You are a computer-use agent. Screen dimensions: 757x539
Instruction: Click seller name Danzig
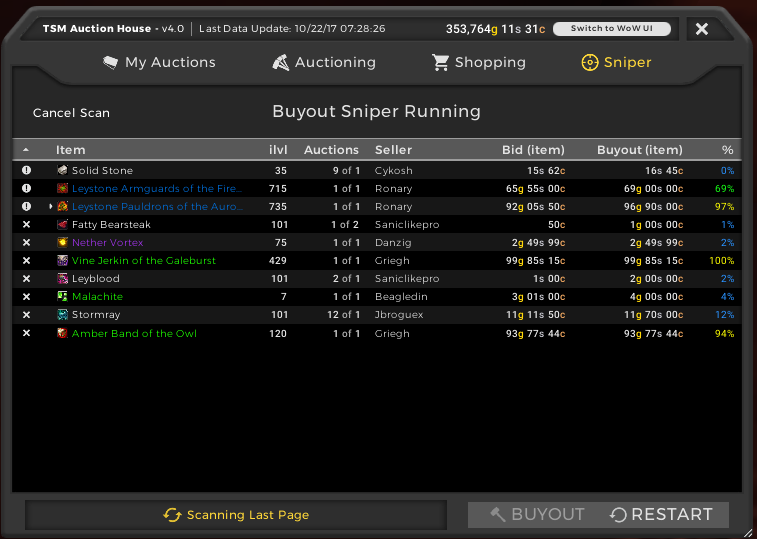point(393,242)
